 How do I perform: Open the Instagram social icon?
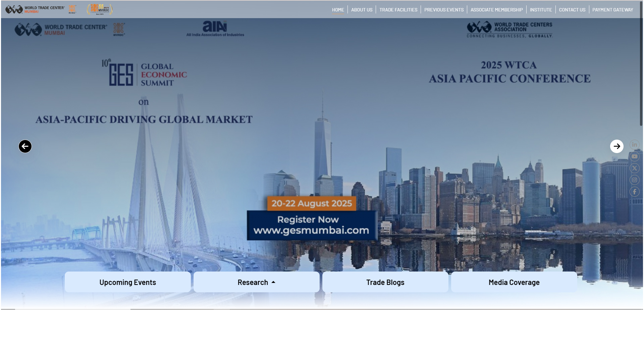click(634, 180)
